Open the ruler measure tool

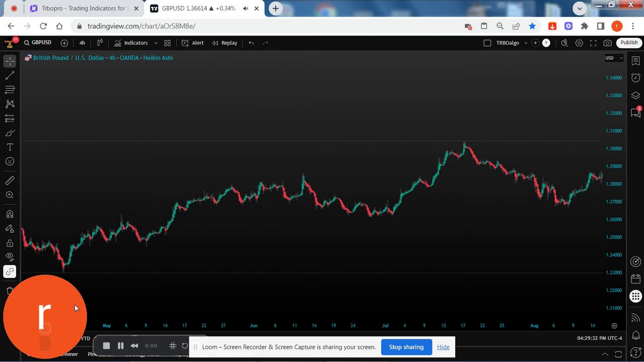coord(10,180)
